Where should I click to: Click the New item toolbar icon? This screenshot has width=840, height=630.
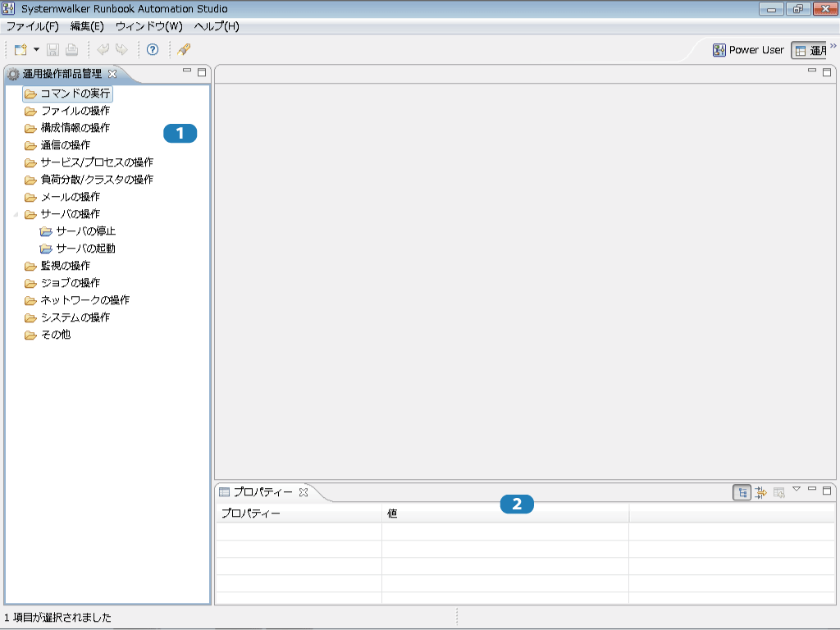pyautogui.click(x=21, y=50)
